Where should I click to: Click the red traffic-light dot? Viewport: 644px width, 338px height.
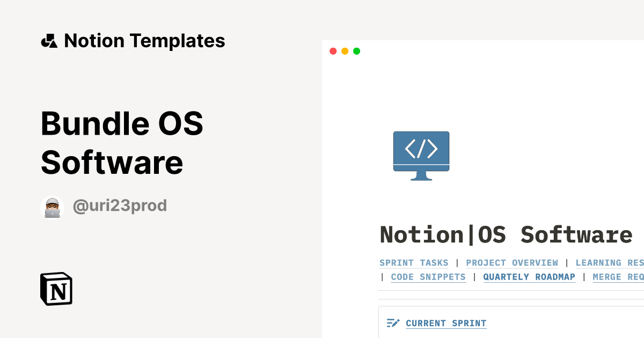(333, 51)
